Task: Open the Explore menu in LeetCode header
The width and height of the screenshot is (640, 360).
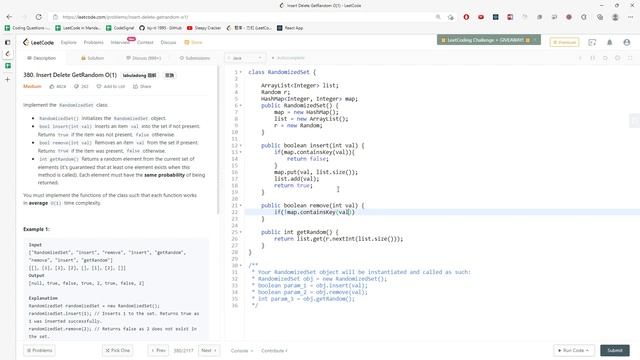Action: point(69,42)
